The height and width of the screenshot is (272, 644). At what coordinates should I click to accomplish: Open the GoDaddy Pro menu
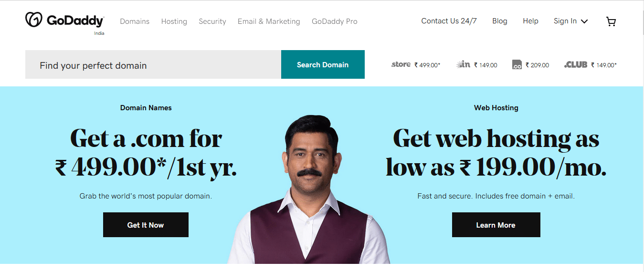coord(335,21)
